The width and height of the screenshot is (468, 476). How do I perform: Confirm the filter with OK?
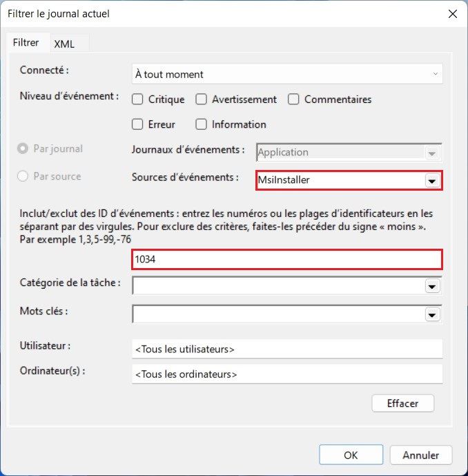point(350,455)
